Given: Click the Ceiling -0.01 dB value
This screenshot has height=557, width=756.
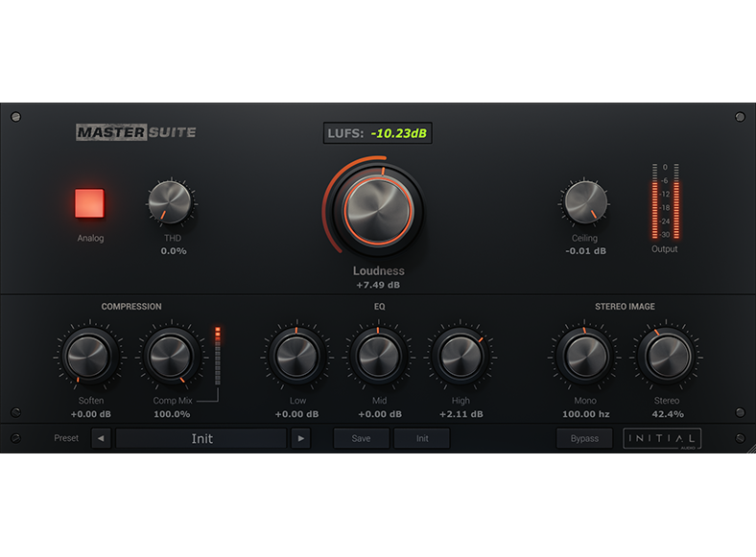Looking at the screenshot, I should tap(586, 251).
